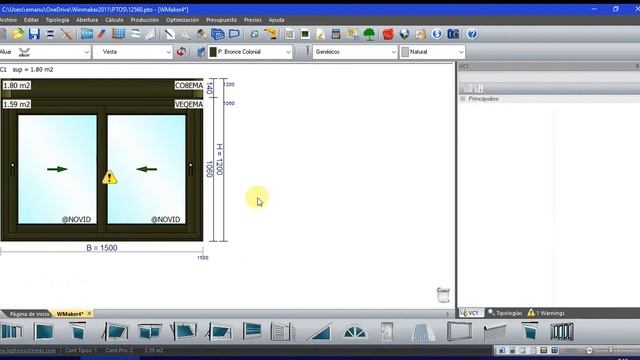This screenshot has height=360, width=640.
Task: Click the B = 1500 width dimension
Action: pyautogui.click(x=102, y=248)
